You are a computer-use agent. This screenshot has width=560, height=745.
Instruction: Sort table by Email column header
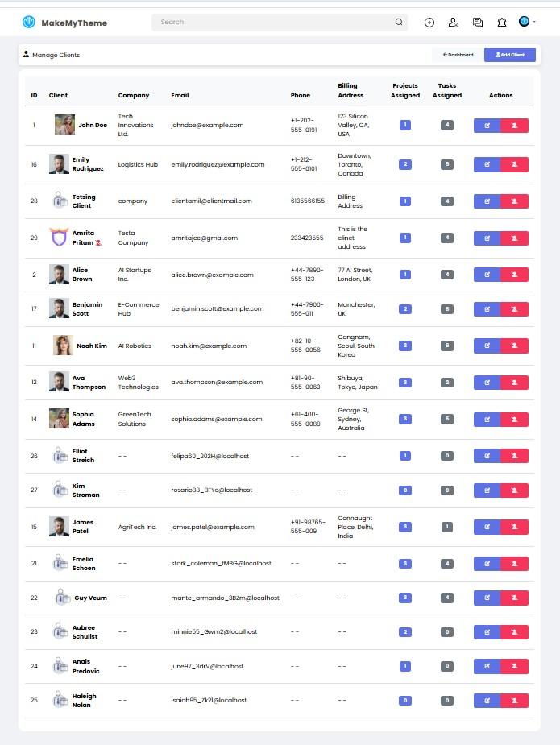pos(180,96)
